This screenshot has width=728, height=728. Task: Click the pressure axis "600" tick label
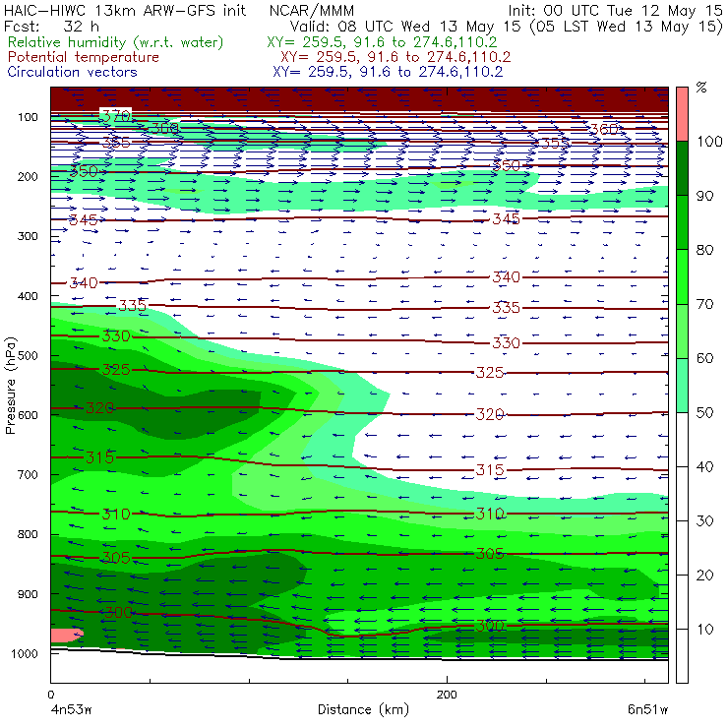28,415
